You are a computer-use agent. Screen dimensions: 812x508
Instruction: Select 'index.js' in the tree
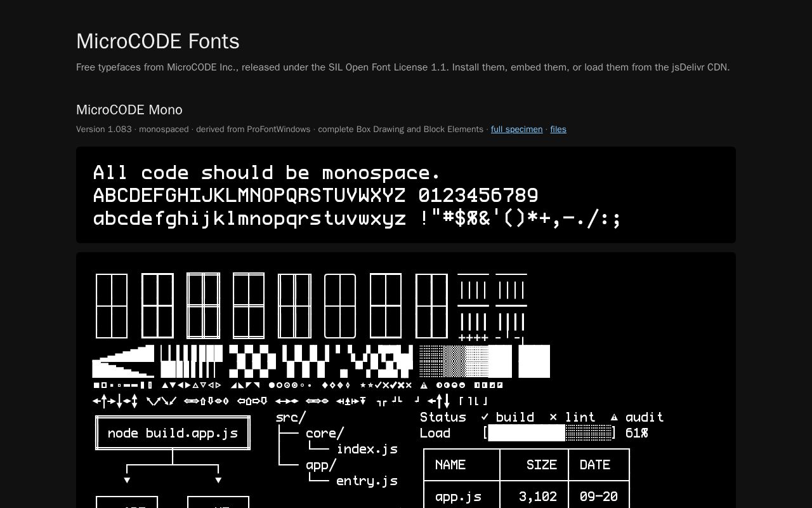coord(367,449)
